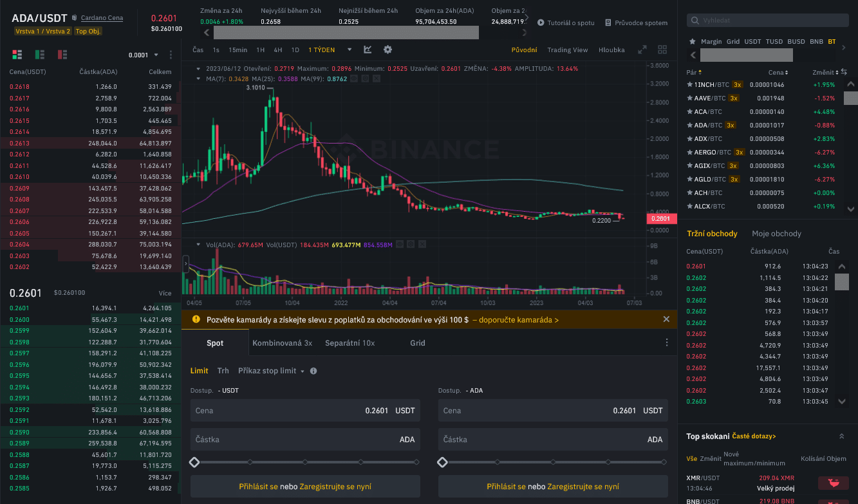The height and width of the screenshot is (504, 858).
Task: Collapse the Top skokani panel with double chevron
Action: coord(841,436)
